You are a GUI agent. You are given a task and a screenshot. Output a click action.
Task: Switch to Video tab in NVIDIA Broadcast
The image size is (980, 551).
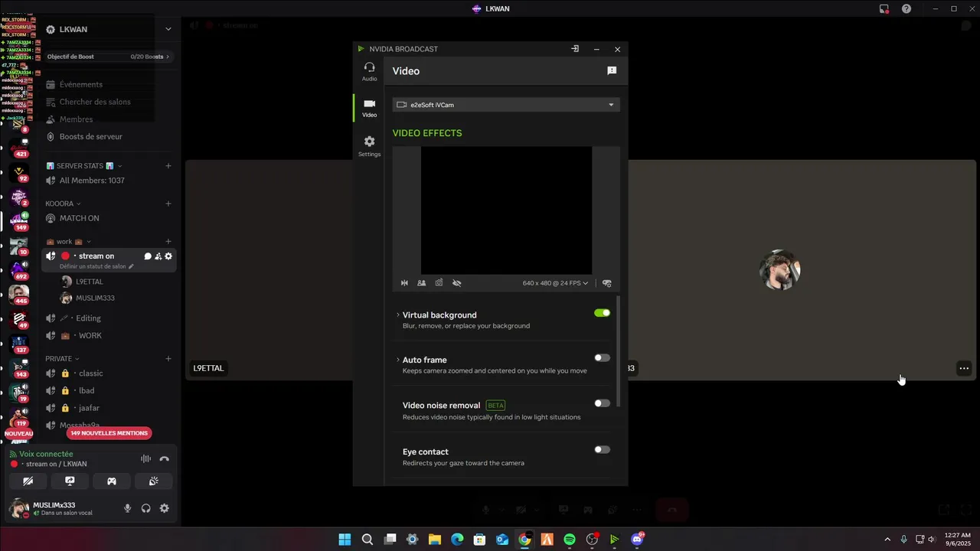click(x=369, y=108)
